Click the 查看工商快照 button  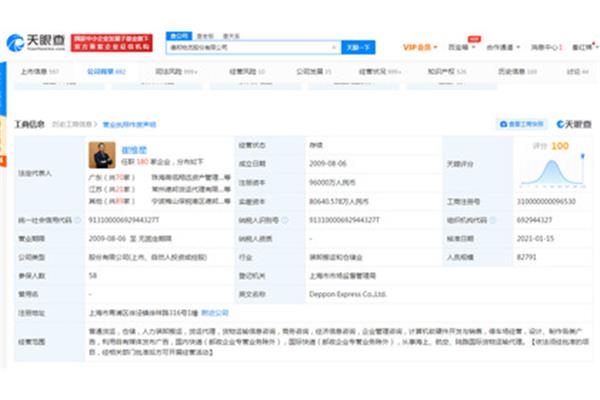(x=522, y=124)
